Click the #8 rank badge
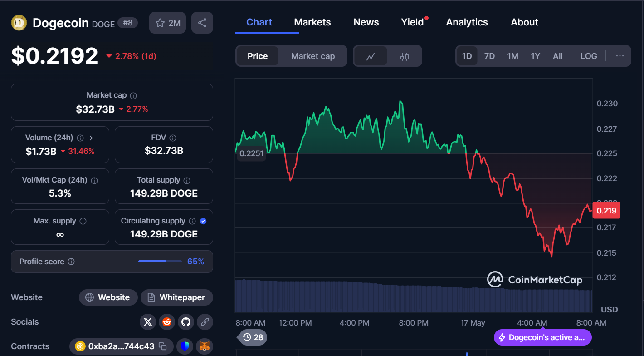The width and height of the screenshot is (644, 356). 128,23
